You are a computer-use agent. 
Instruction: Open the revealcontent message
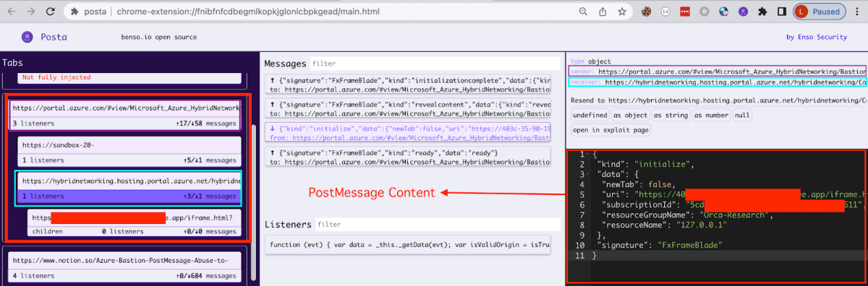point(408,109)
